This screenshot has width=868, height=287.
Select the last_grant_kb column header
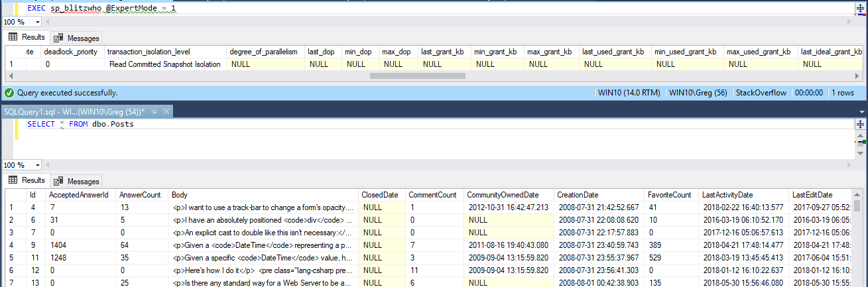click(x=445, y=52)
